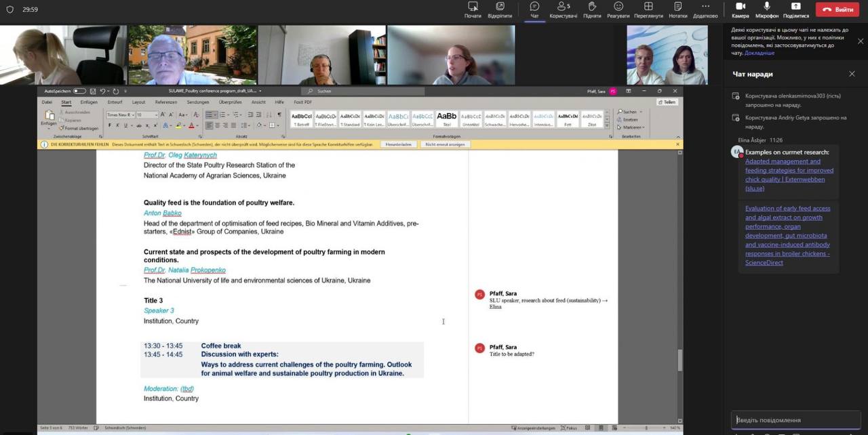This screenshot has height=435, width=868.
Task: Toggle Underline formatting in Word
Action: 126,125
